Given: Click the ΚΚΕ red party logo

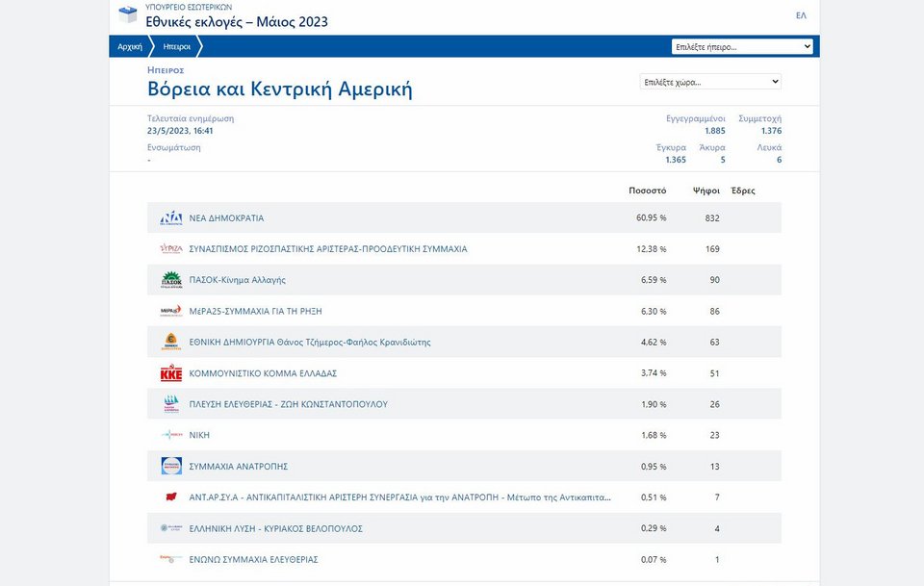Looking at the screenshot, I should tap(170, 373).
